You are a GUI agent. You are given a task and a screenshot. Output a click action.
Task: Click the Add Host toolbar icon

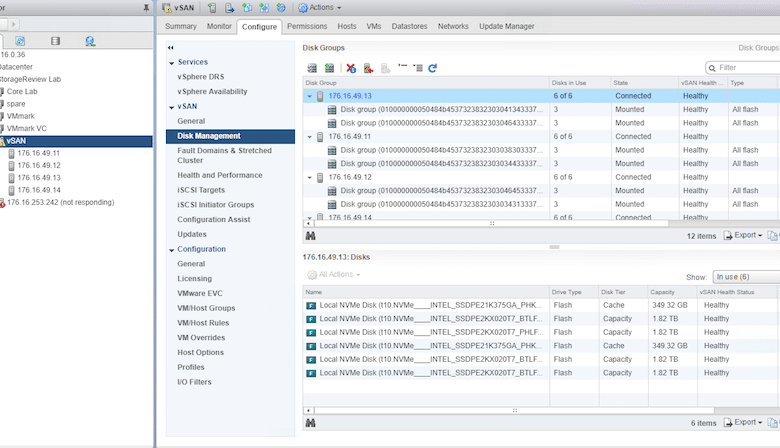click(212, 7)
